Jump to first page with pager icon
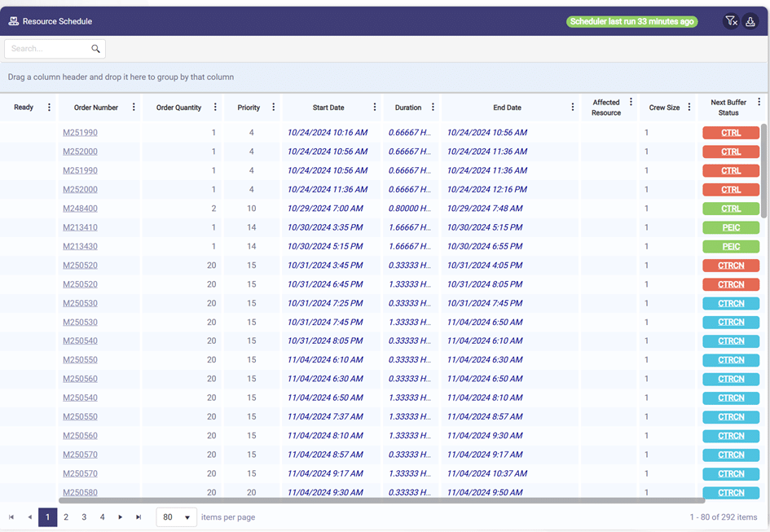The image size is (770, 532). pyautogui.click(x=11, y=517)
